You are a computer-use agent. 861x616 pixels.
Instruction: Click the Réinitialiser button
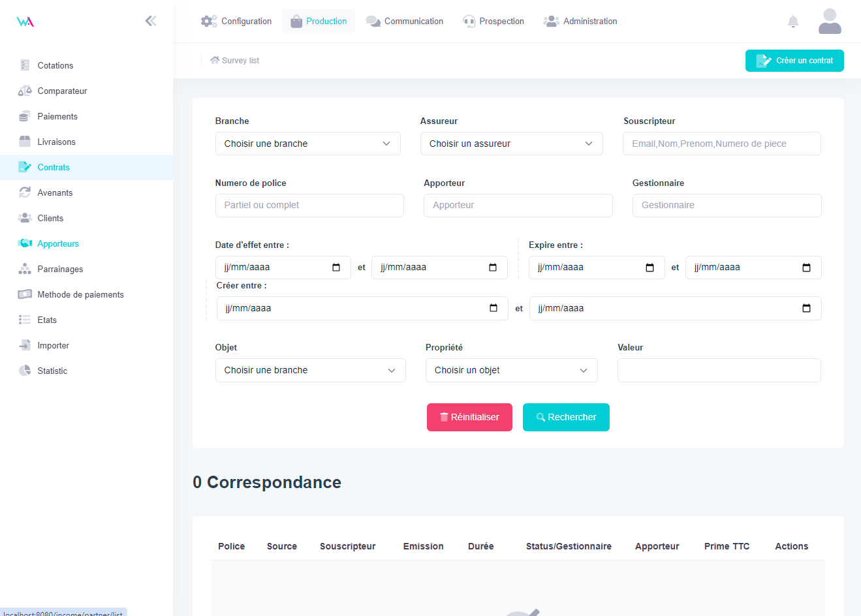pyautogui.click(x=469, y=417)
